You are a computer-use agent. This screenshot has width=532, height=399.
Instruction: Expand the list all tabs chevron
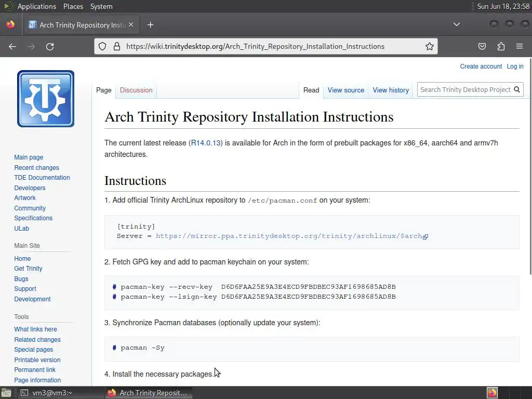[457, 24]
